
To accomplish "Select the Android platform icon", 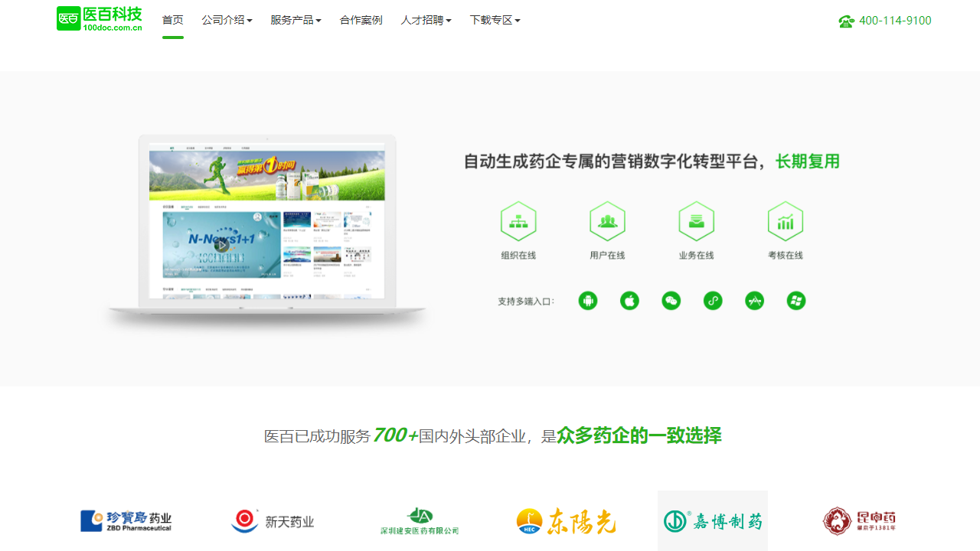I will (x=588, y=301).
